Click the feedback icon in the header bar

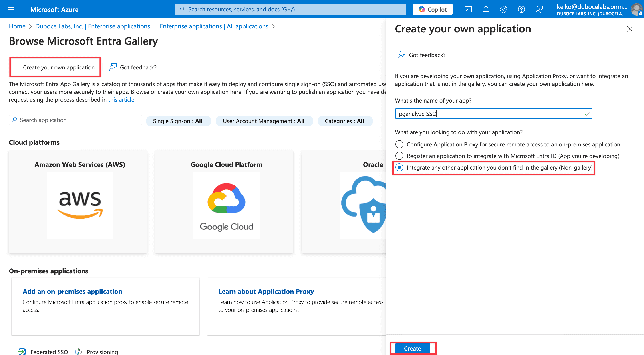point(539,10)
